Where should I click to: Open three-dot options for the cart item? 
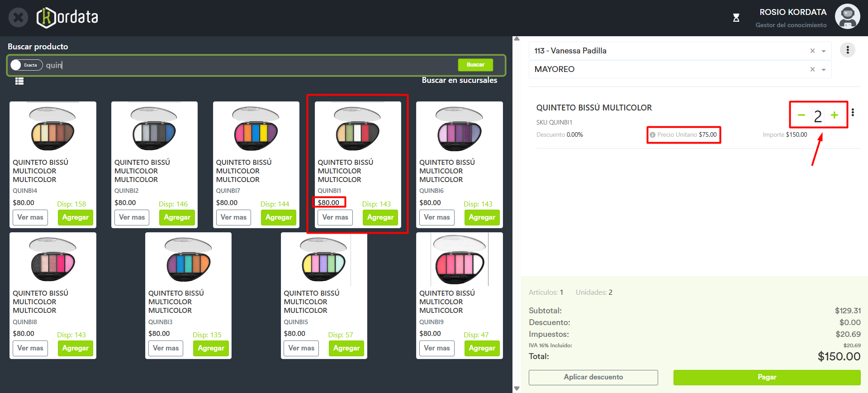(853, 112)
